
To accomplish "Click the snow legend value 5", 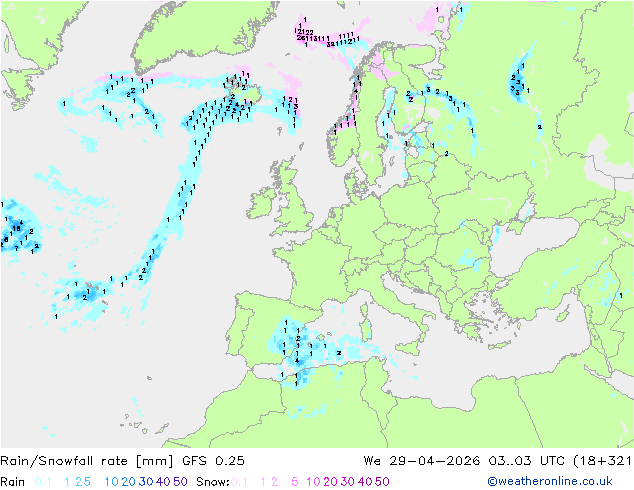I will click(295, 482).
